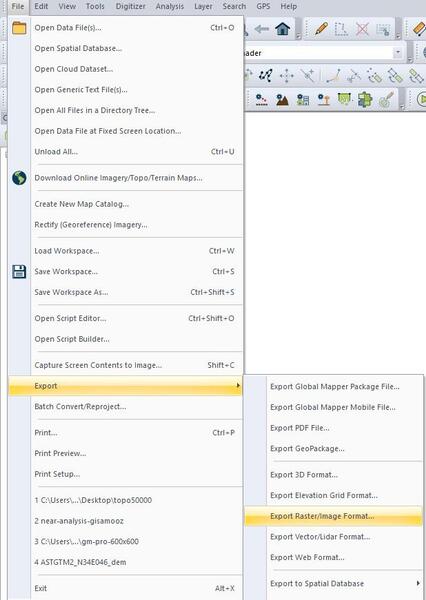Click the faded brush and target icon

click(x=386, y=99)
